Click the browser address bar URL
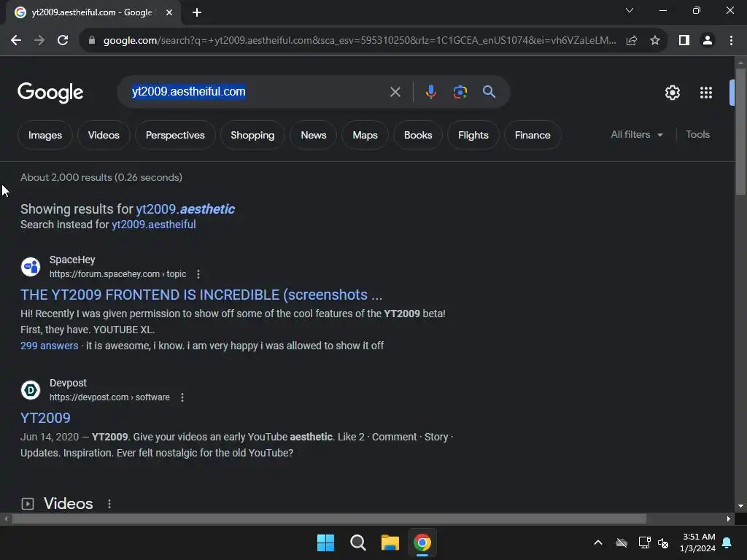Image resolution: width=747 pixels, height=560 pixels. pyautogui.click(x=359, y=41)
